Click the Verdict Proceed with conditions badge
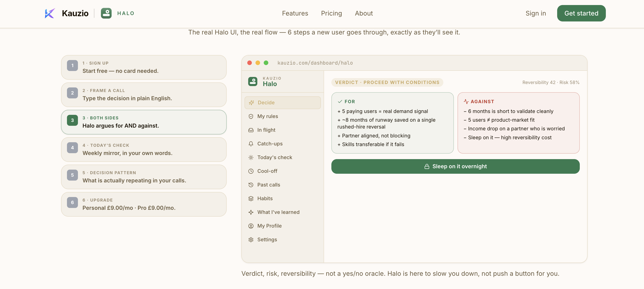This screenshot has width=644, height=289. point(387,82)
